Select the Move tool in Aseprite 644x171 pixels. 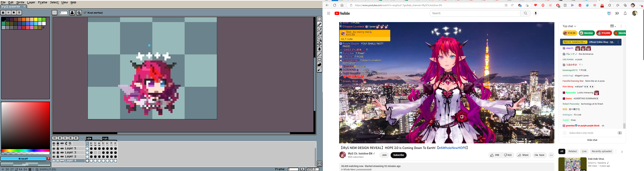[x=319, y=44]
